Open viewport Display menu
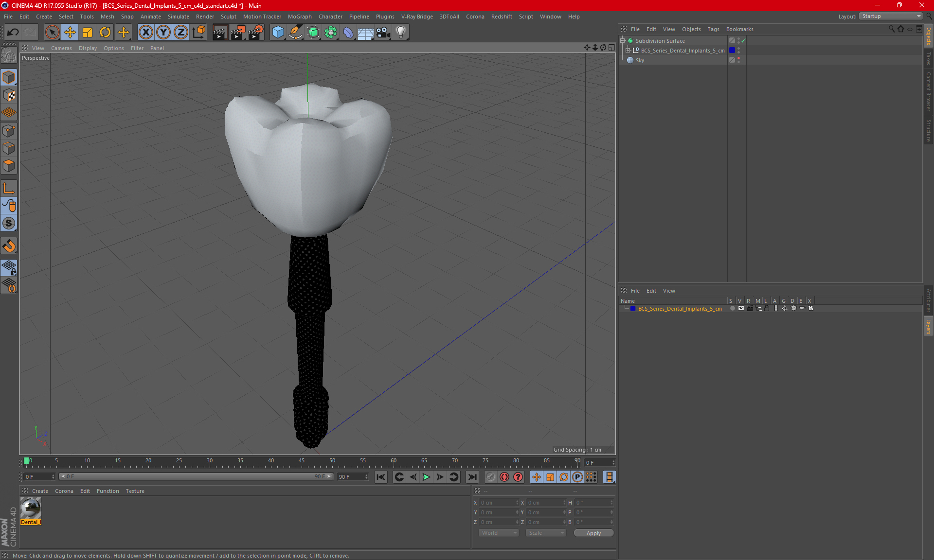Image resolution: width=934 pixels, height=560 pixels. 88,48
